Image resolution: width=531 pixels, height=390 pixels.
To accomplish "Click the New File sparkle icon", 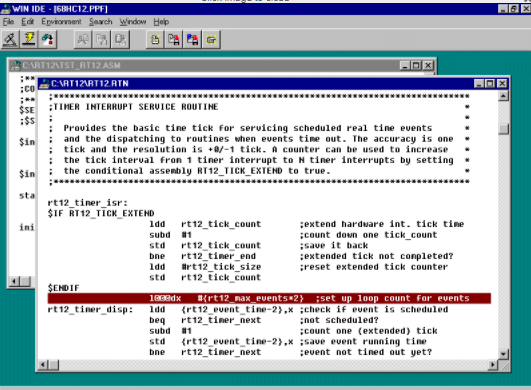I will pos(155,40).
